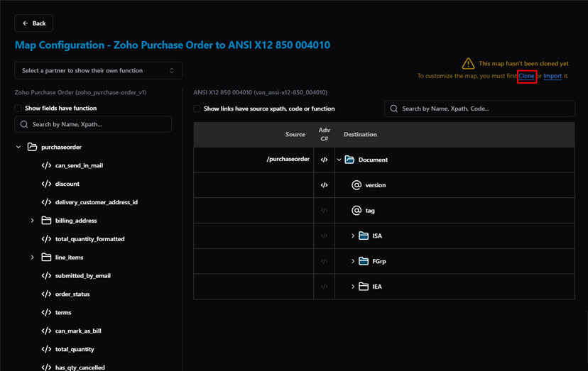Select the tag destination row label
588x371 pixels.
tap(370, 211)
